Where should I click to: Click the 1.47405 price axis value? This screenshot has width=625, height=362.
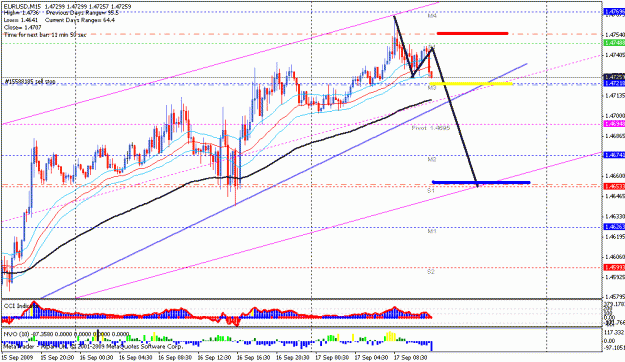[615, 55]
